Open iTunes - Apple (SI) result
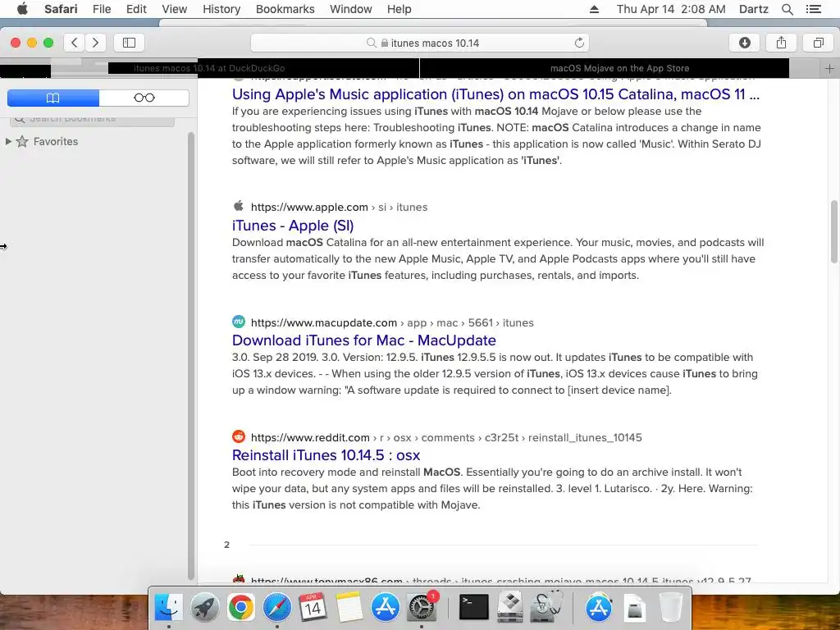Image resolution: width=840 pixels, height=630 pixels. click(x=293, y=226)
